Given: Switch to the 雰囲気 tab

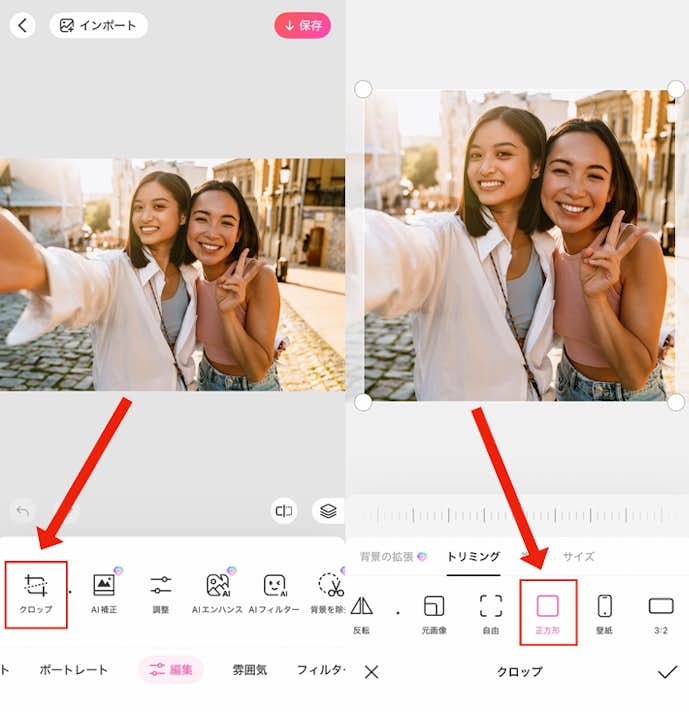Looking at the screenshot, I should [250, 669].
